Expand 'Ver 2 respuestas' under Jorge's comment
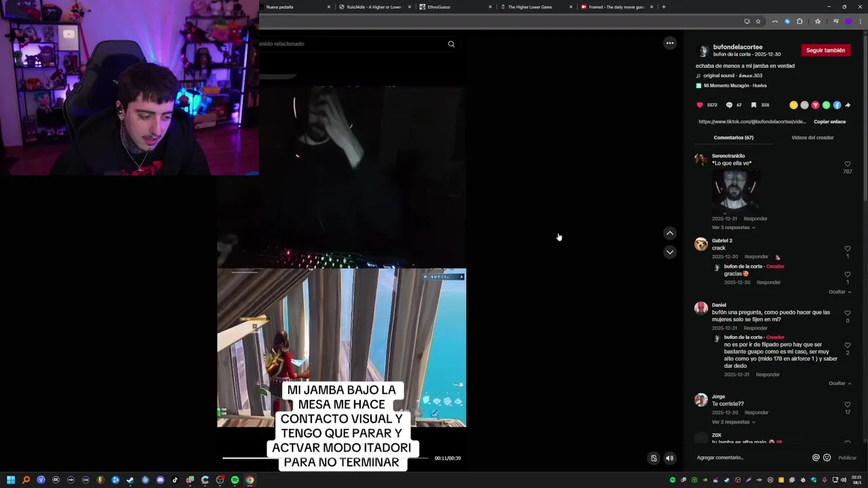Image resolution: width=868 pixels, height=488 pixels. 733,422
